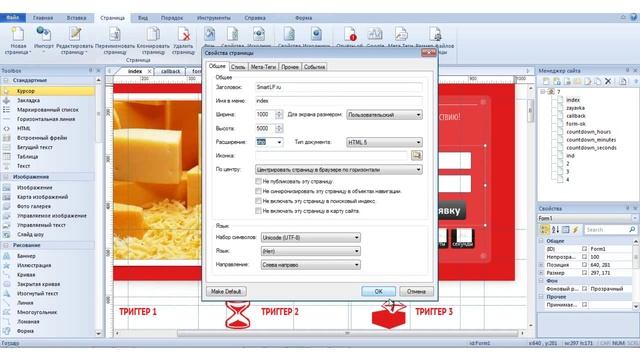
Task: Check 'Не включать эту страницу в поисковый индекс'
Action: 258,201
